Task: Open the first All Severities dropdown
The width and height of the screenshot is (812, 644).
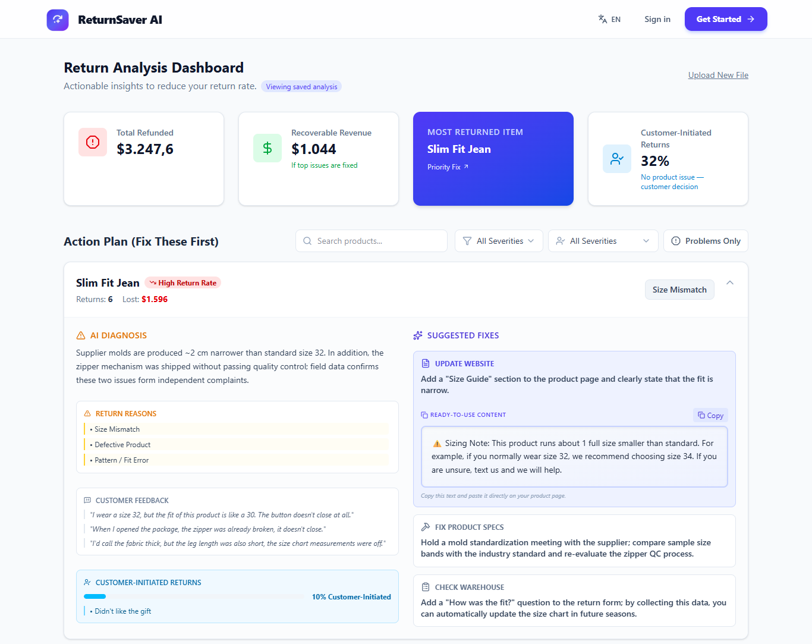Action: click(498, 241)
